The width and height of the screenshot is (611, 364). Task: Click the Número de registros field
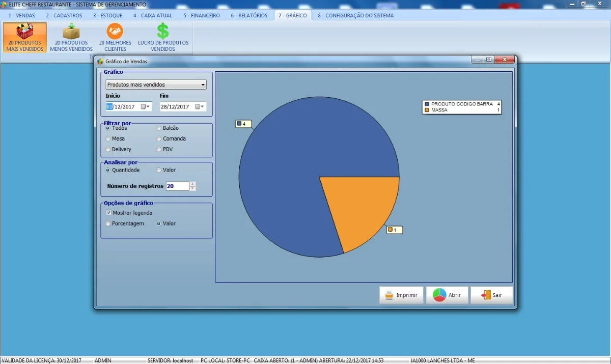click(x=177, y=186)
